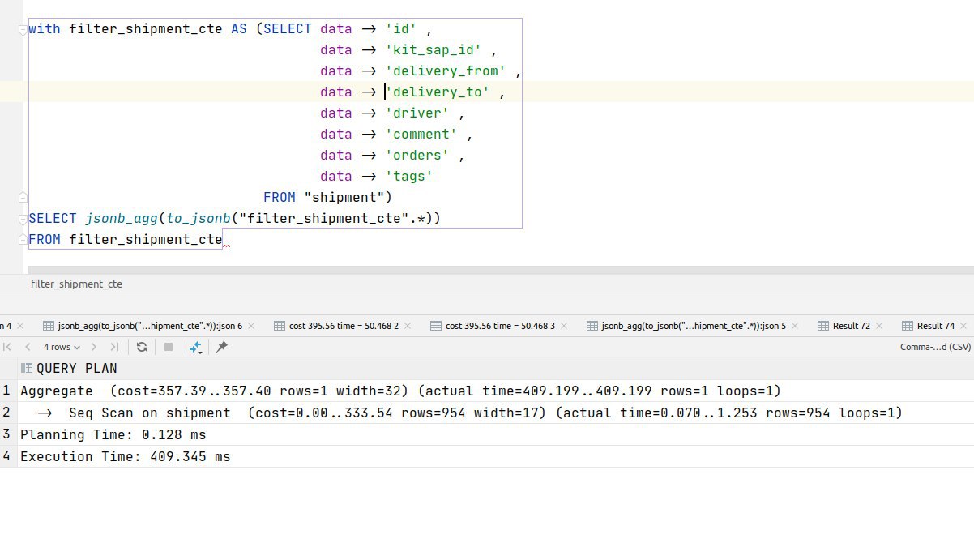Collapse the SELECT jsonb_agg fold marker
This screenshot has height=560, width=974.
tap(23, 219)
